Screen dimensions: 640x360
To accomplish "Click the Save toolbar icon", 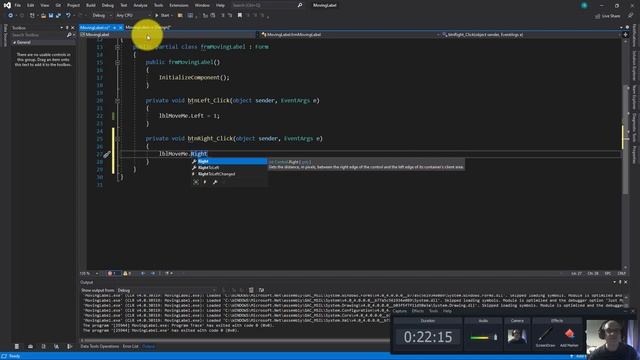I will click(x=51, y=16).
